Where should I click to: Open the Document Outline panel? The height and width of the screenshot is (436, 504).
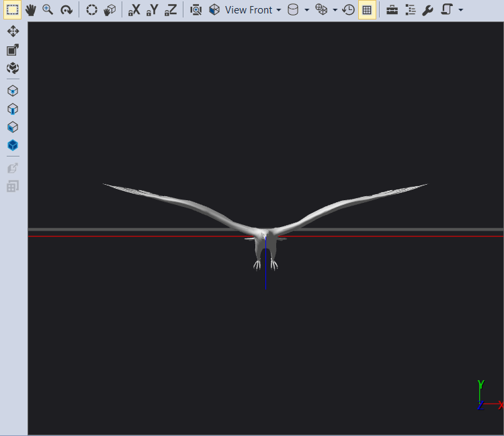point(410,10)
